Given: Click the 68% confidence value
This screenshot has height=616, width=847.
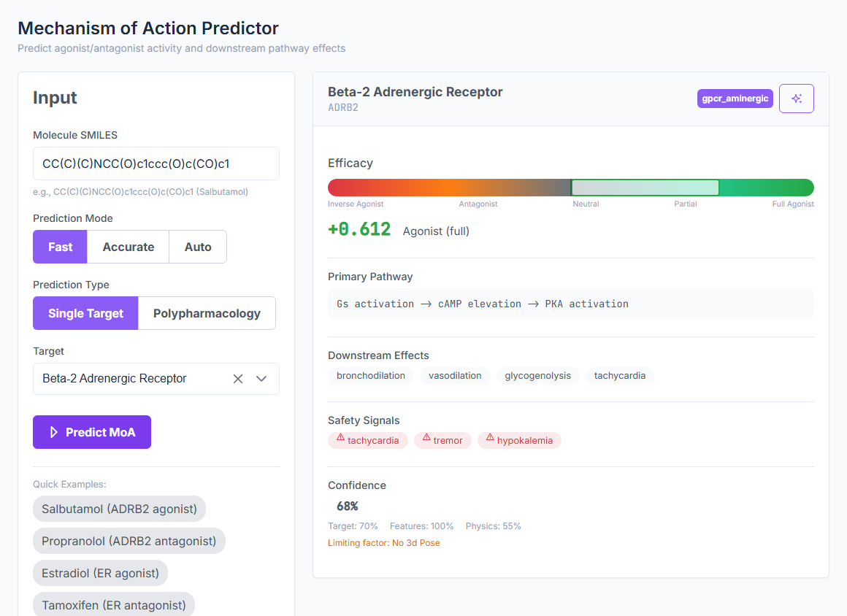Looking at the screenshot, I should tap(348, 507).
